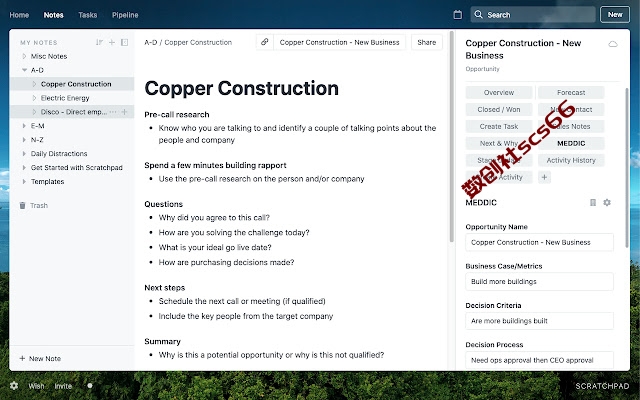Select the Disco - Direct emp... note
640x400 pixels.
click(73, 112)
